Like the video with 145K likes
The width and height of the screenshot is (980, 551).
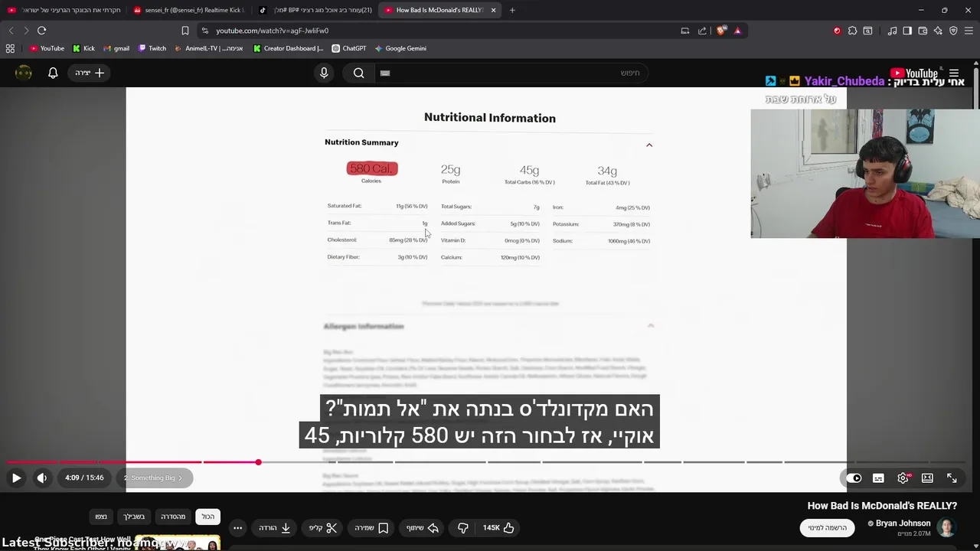498,528
